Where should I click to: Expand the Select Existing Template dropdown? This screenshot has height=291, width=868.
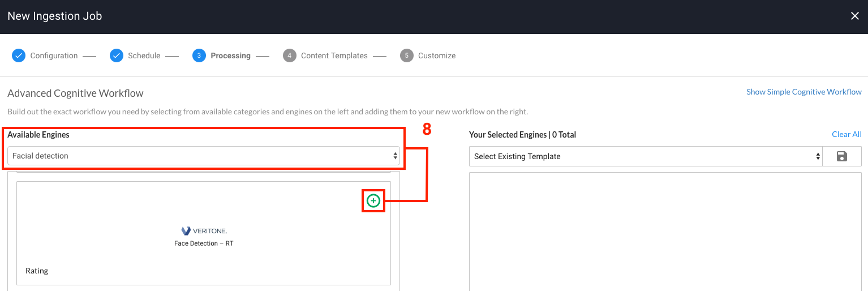point(645,156)
